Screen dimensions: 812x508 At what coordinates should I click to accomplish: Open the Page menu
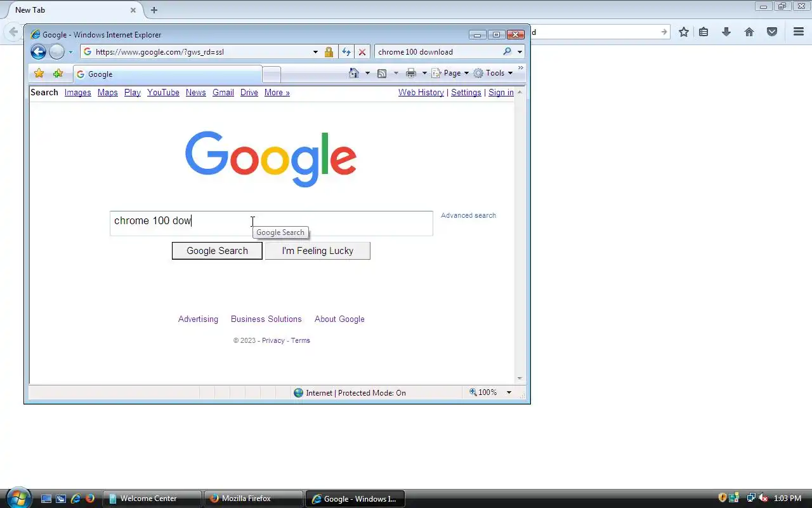pos(450,73)
